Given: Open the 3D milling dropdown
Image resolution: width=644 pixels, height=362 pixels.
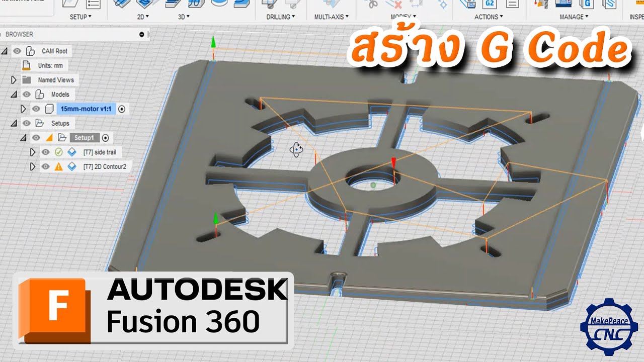Looking at the screenshot, I should point(184,17).
